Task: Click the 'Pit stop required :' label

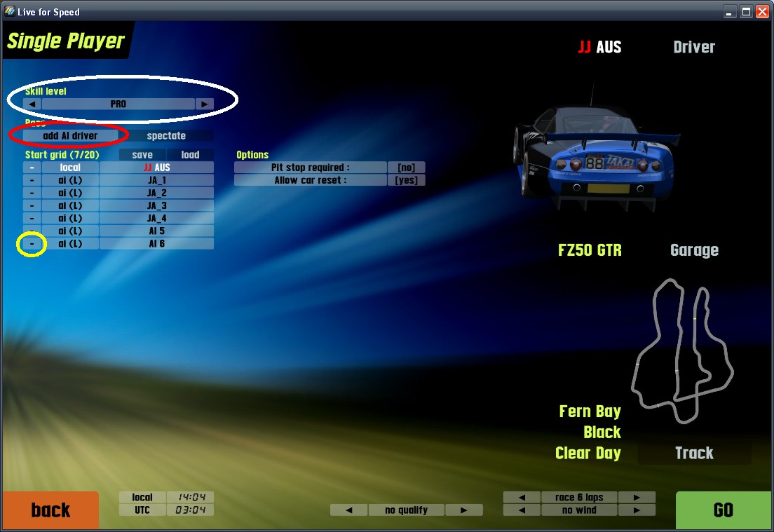Action: [311, 168]
